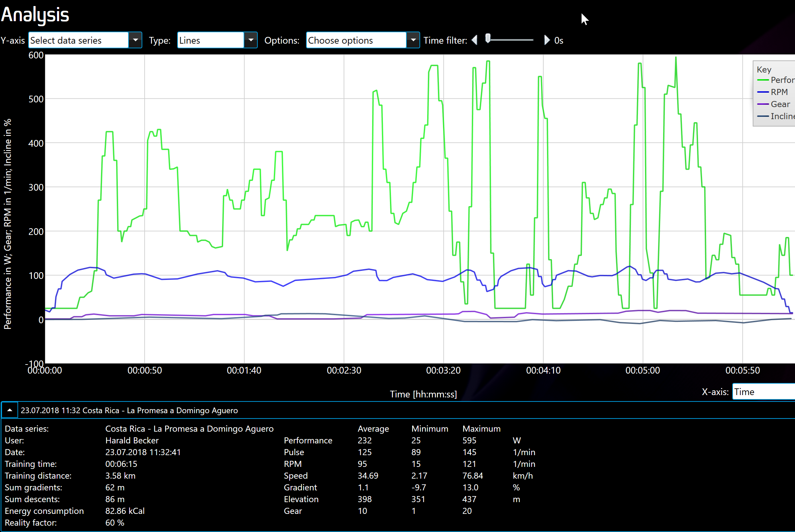Click the RPM legend entry
Viewport: 795px width, 532px height.
772,92
